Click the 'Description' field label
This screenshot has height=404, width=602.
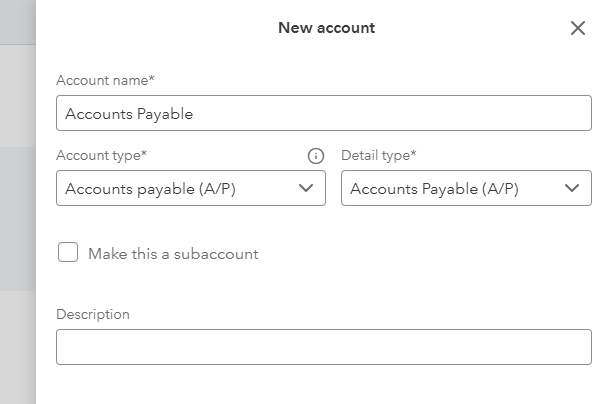93,315
